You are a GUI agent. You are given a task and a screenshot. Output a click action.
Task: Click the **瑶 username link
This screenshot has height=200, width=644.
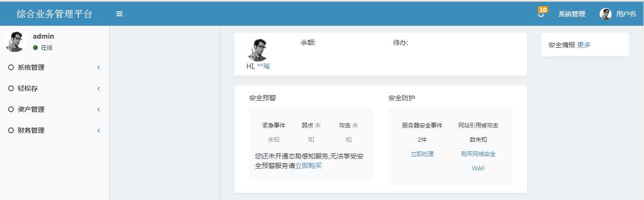(264, 66)
